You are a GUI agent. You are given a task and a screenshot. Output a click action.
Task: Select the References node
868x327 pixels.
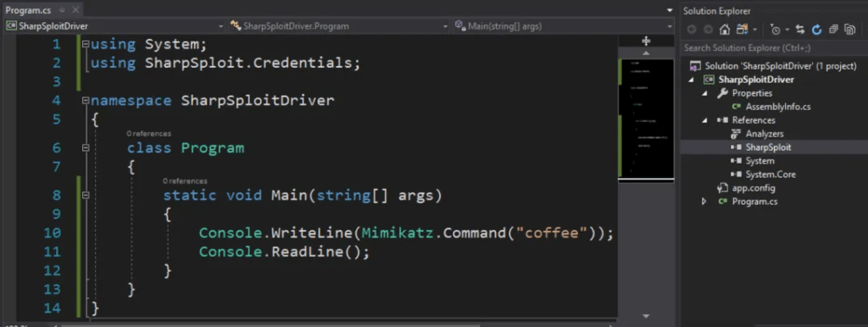pyautogui.click(x=754, y=120)
